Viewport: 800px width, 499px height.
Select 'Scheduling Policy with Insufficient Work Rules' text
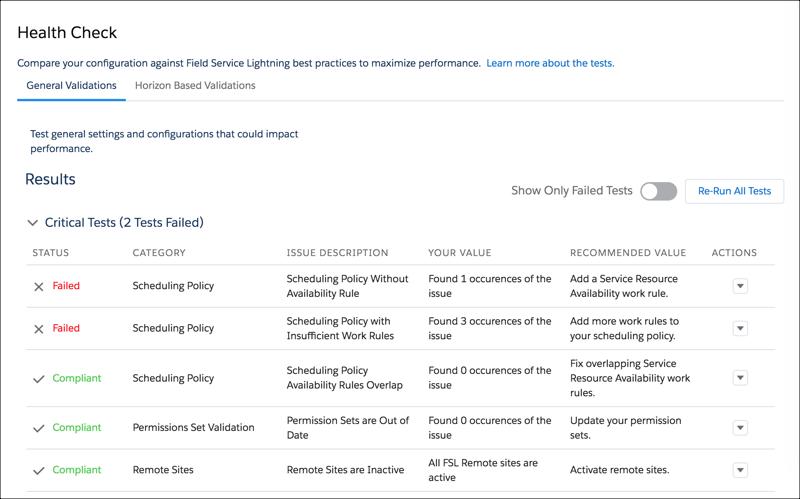pyautogui.click(x=340, y=329)
